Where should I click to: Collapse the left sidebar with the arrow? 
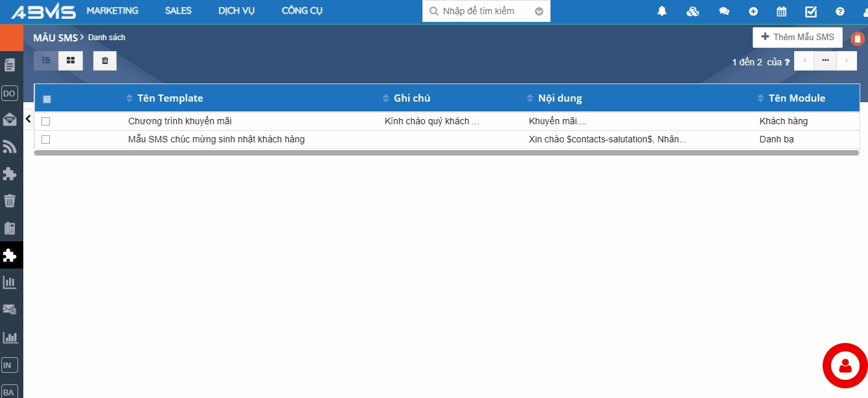28,118
